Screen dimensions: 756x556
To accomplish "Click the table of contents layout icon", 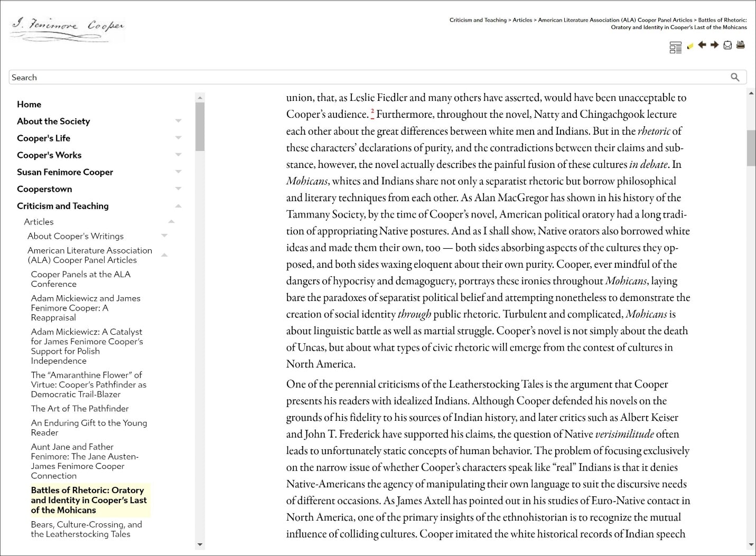I will click(x=675, y=48).
